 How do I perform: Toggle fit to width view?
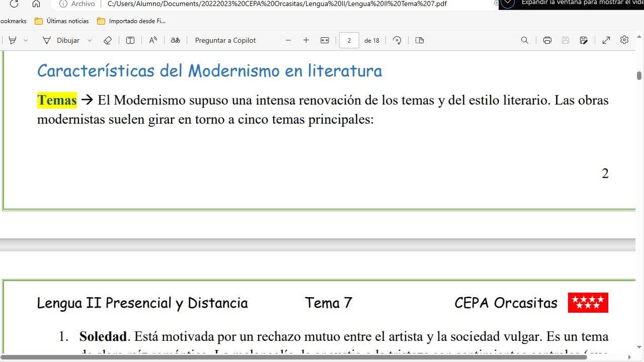(325, 40)
